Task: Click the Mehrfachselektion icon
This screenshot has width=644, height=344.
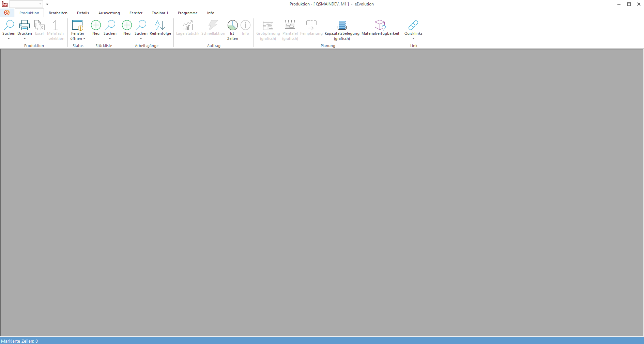Action: [x=56, y=25]
